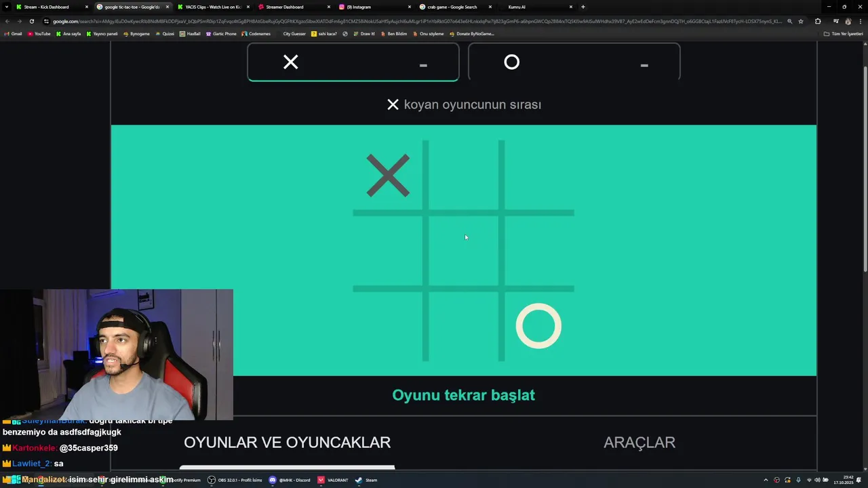The width and height of the screenshot is (868, 488).
Task: Open the Chrome three-dot menu
Action: coord(860,21)
